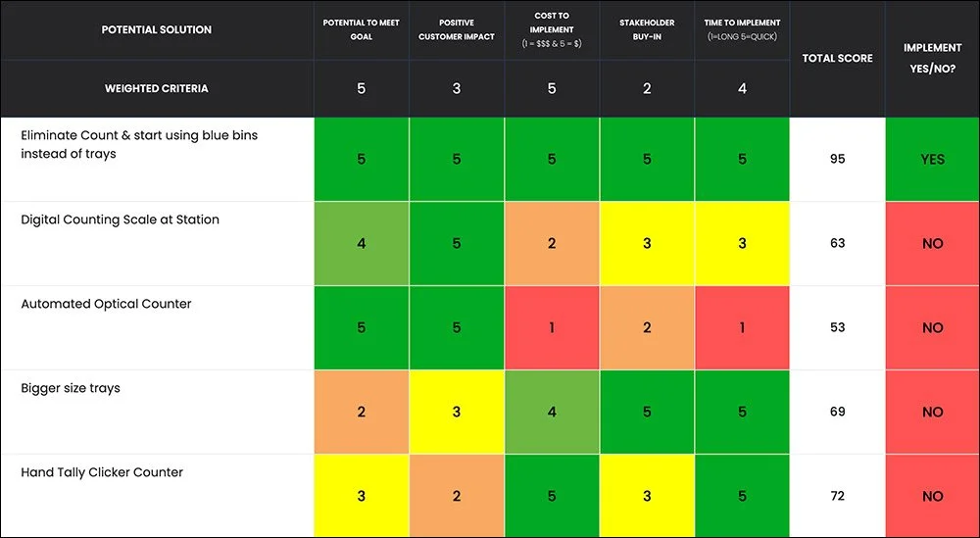The width and height of the screenshot is (980, 538).
Task: Click the Time To Implement header
Action: pyautogui.click(x=742, y=30)
